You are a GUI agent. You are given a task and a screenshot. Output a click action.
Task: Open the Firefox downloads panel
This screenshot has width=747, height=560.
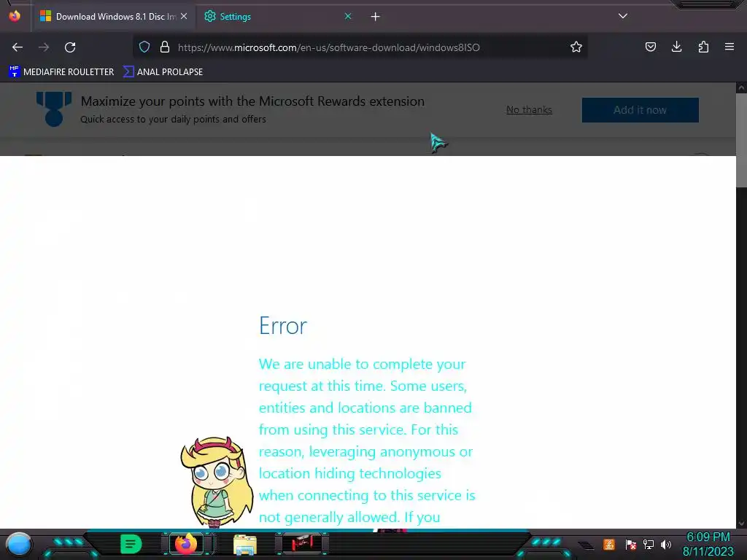676,47
